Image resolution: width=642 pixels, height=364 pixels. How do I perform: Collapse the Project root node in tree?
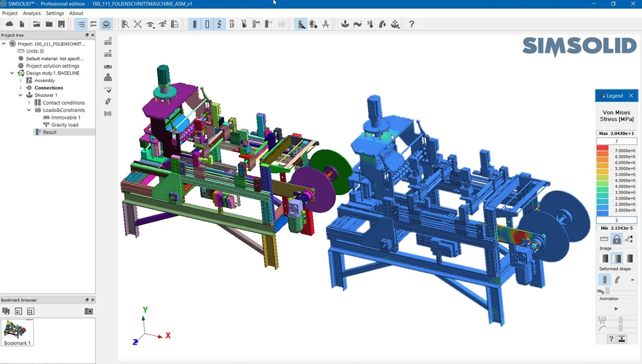tap(4, 44)
